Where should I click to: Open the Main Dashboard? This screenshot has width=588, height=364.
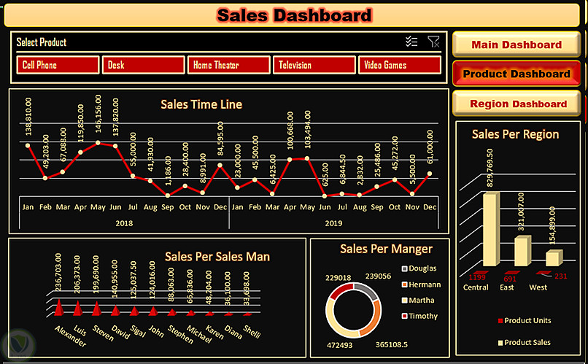517,44
